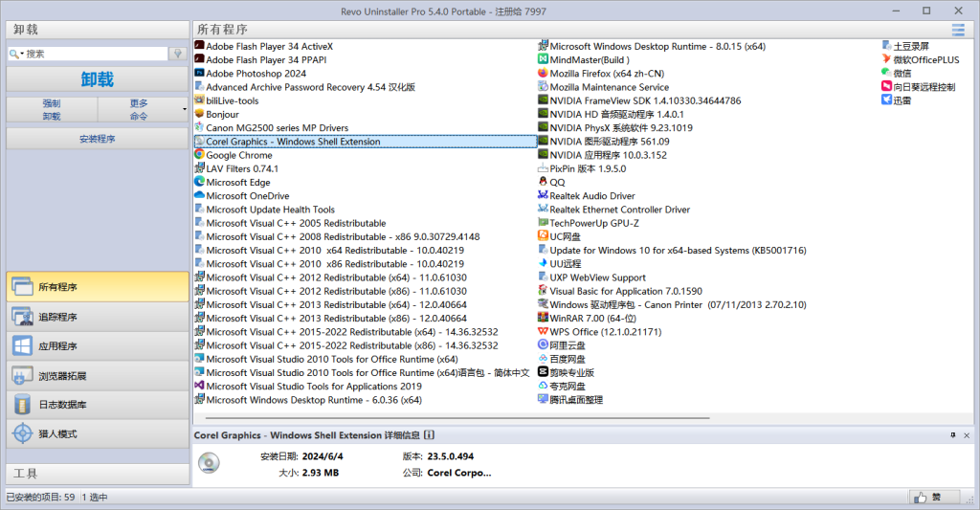Click the Adobe Photoshop 2024 icon
Viewport: 980px width, 510px height.
click(199, 73)
